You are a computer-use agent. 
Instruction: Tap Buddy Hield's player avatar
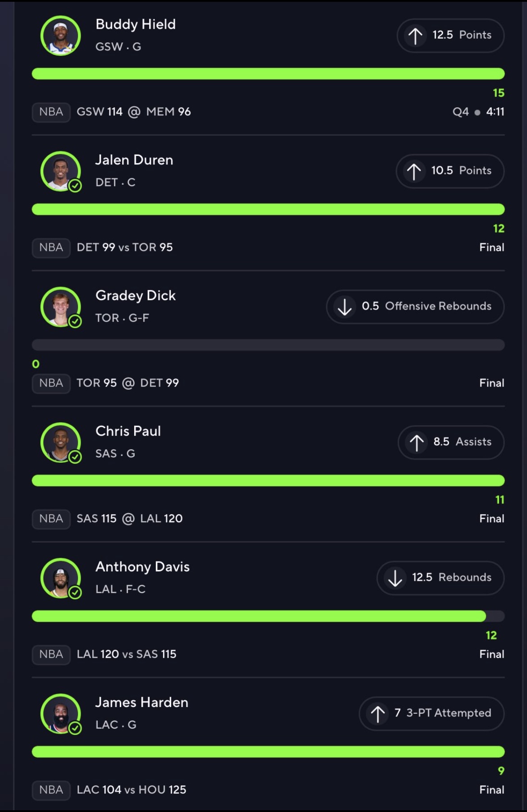click(61, 36)
